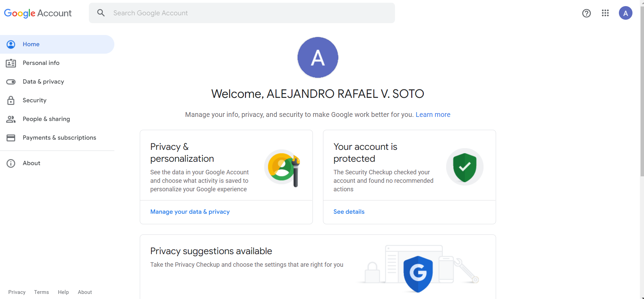Click the Terms footer link
Image resolution: width=644 pixels, height=299 pixels.
pyautogui.click(x=41, y=292)
